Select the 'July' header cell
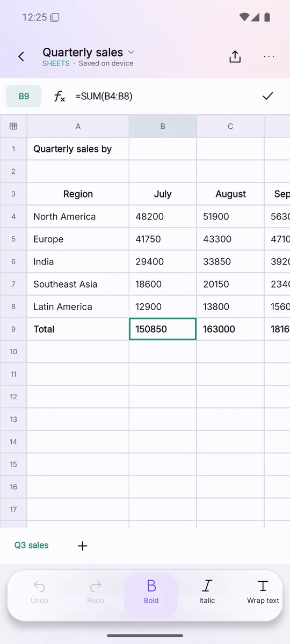This screenshot has width=290, height=644. click(x=163, y=194)
